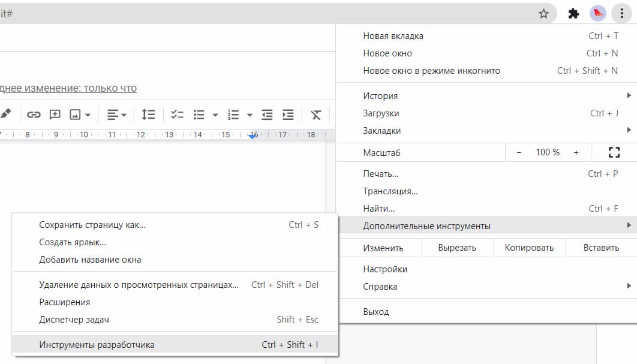This screenshot has width=637, height=364.
Task: Bookmark this page with the star icon
Action: (543, 13)
